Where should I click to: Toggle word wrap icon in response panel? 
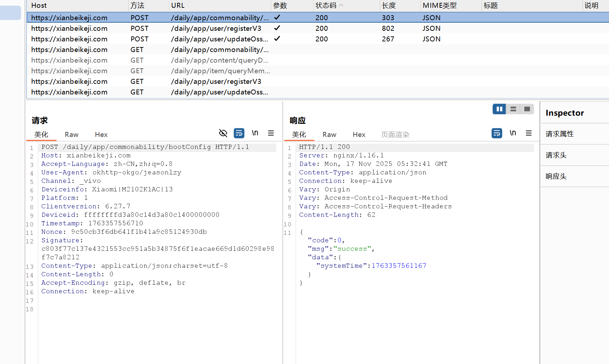[x=497, y=133]
